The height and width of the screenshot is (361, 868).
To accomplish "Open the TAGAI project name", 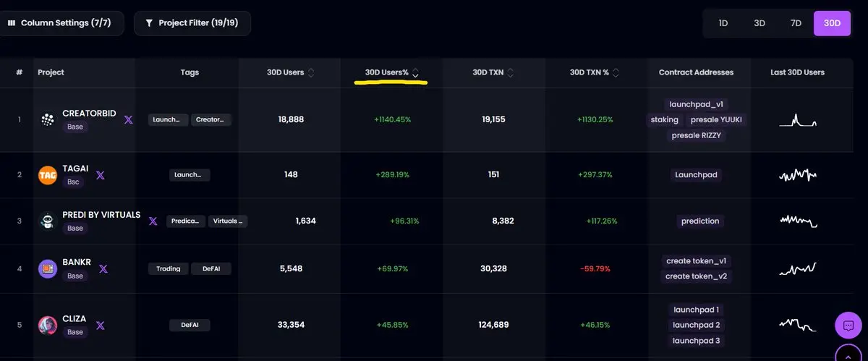I will tap(75, 169).
